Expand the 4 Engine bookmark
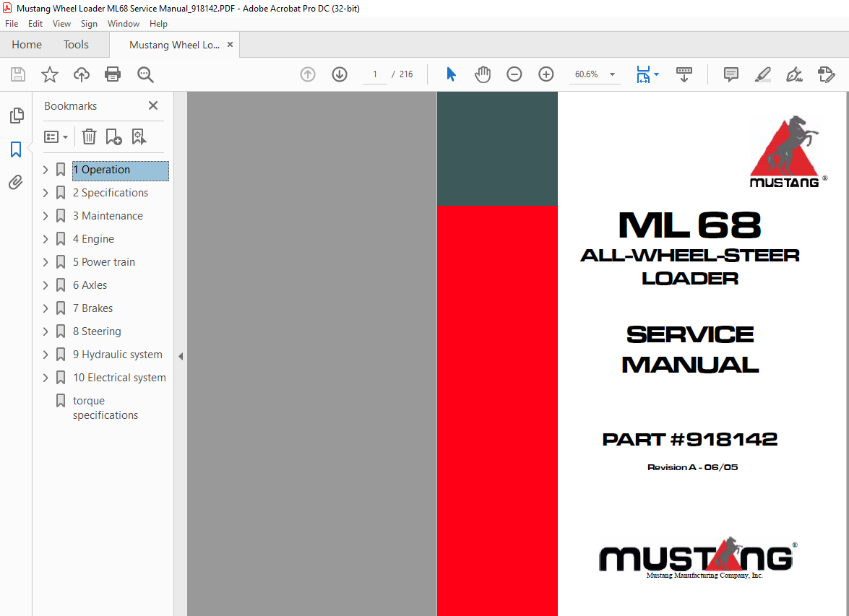The image size is (849, 616). click(46, 239)
